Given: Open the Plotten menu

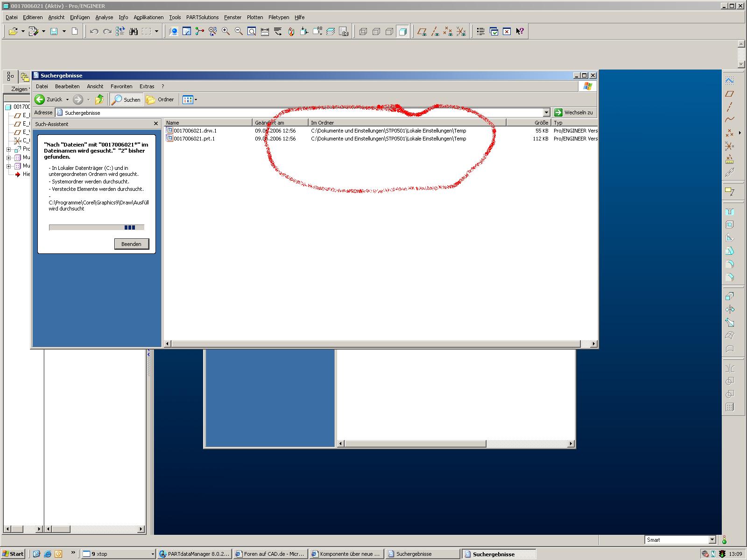Looking at the screenshot, I should click(x=255, y=17).
